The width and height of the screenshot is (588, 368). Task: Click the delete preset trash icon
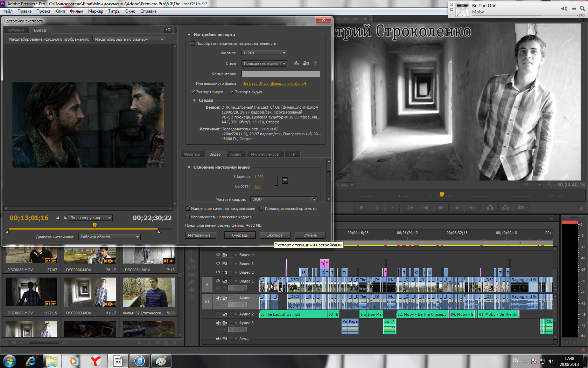[315, 63]
